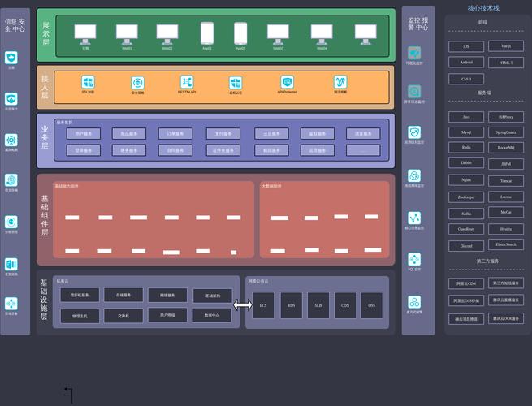Click the SSL encryption icon in the orange layer
The height and width of the screenshot is (406, 532).
pyautogui.click(x=88, y=82)
